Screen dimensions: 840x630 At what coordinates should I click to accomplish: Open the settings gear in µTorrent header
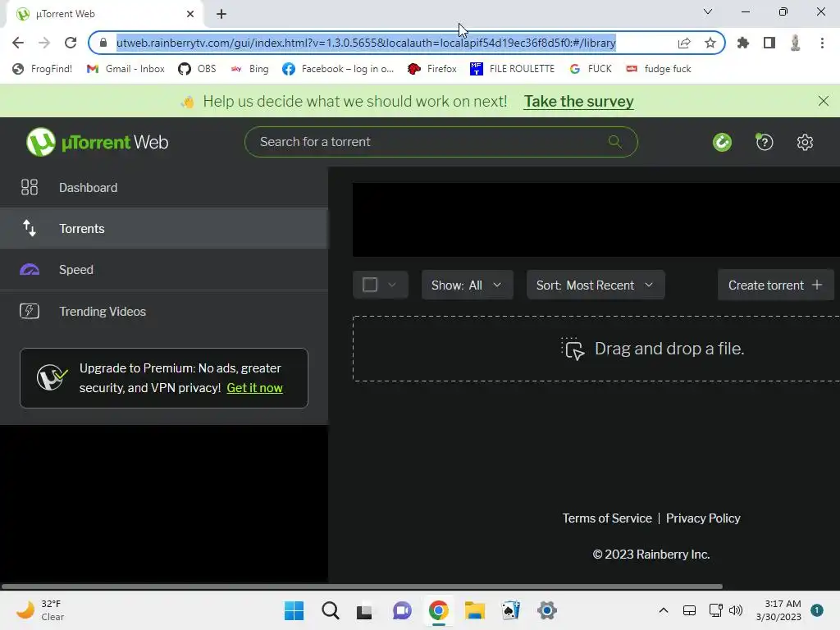point(805,143)
